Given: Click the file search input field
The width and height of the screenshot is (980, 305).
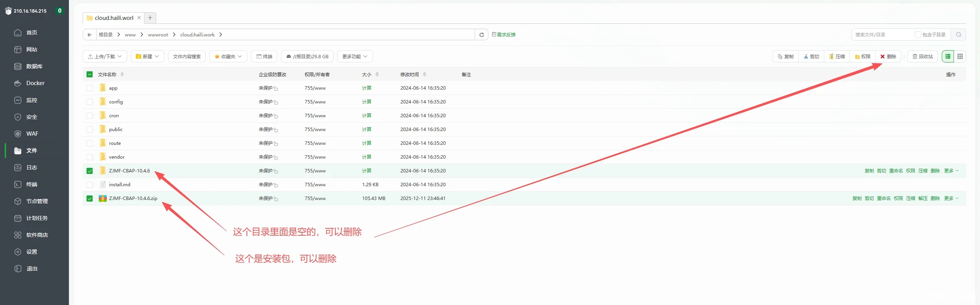Looking at the screenshot, I should tap(880, 35).
